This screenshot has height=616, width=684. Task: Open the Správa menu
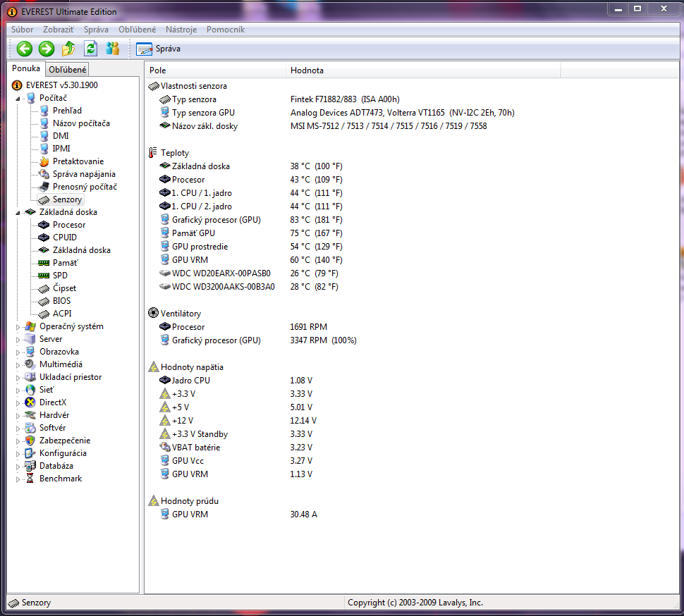coord(96,30)
